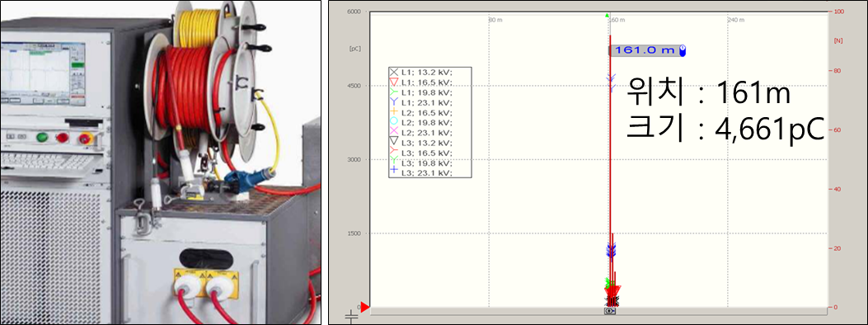
Task: Click the blue cable icon beside 161.0 m
Action: tap(683, 51)
